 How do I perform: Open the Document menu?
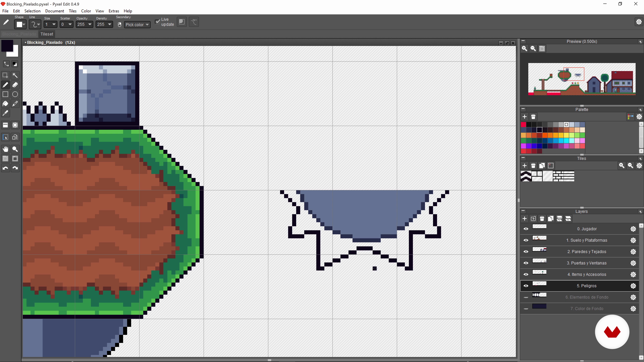coord(55,11)
